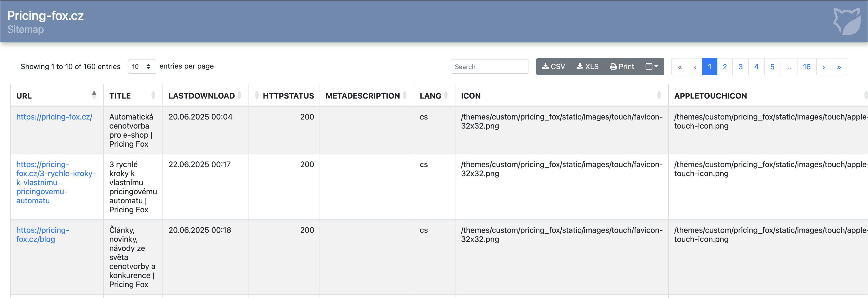
Task: Click lang 'cs' in the homepage row
Action: [424, 117]
